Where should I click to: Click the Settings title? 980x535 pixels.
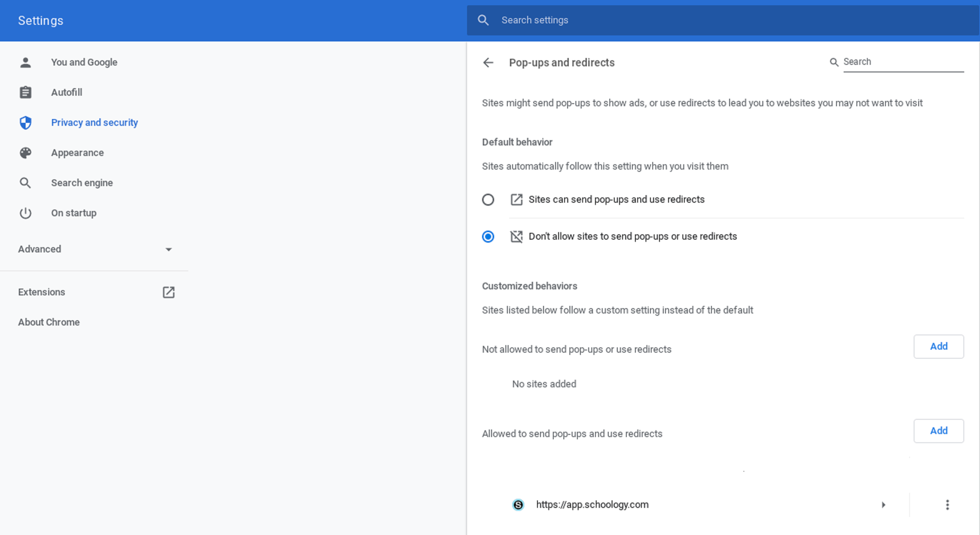41,21
